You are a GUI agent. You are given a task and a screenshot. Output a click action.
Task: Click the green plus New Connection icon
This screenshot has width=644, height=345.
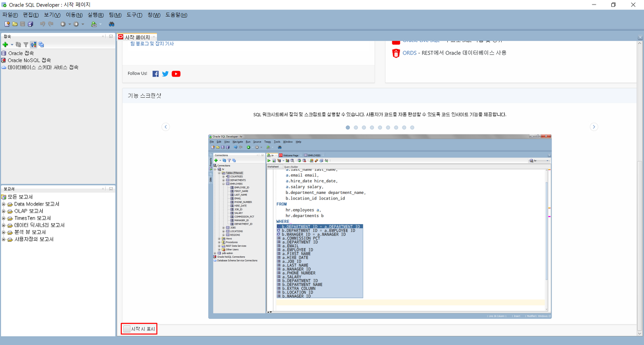tap(5, 44)
